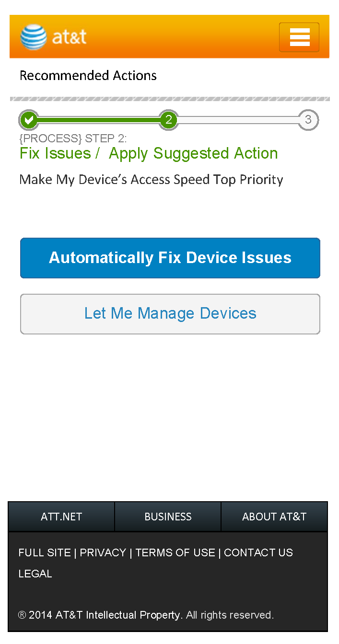Open the ABOUT AT&T footer tab
The height and width of the screenshot is (644, 339).
[274, 517]
